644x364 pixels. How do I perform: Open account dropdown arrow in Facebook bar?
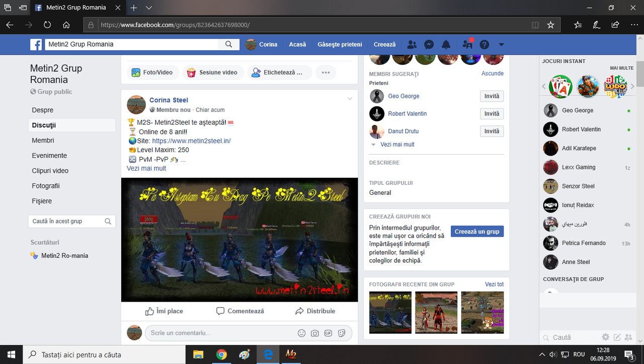click(x=501, y=44)
